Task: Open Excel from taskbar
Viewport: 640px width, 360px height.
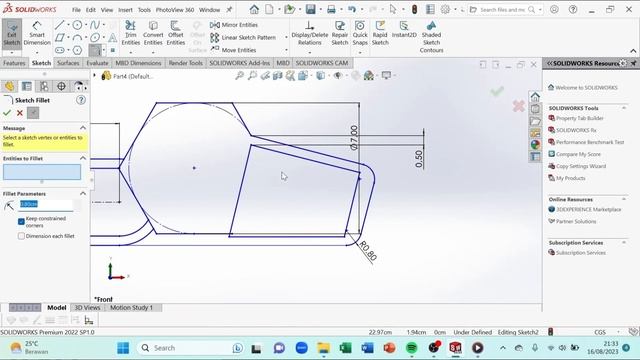Action: click(x=345, y=348)
